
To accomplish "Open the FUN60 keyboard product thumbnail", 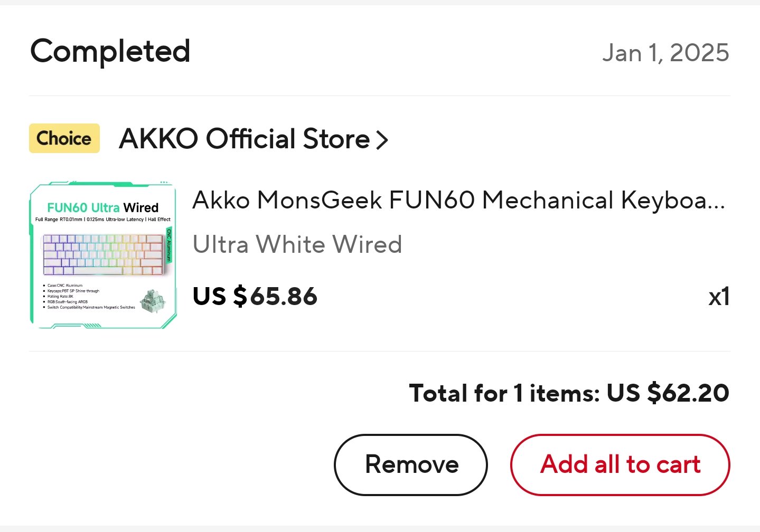I will coord(103,256).
